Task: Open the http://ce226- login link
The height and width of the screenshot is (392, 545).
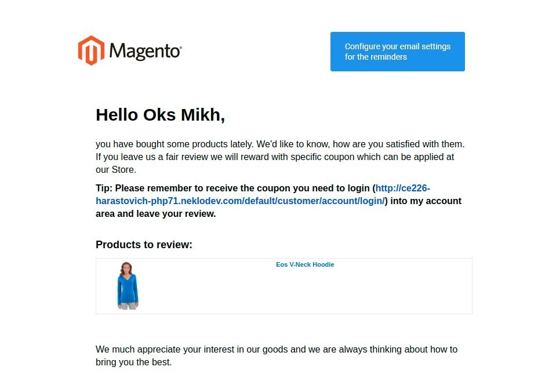Action: click(402, 188)
